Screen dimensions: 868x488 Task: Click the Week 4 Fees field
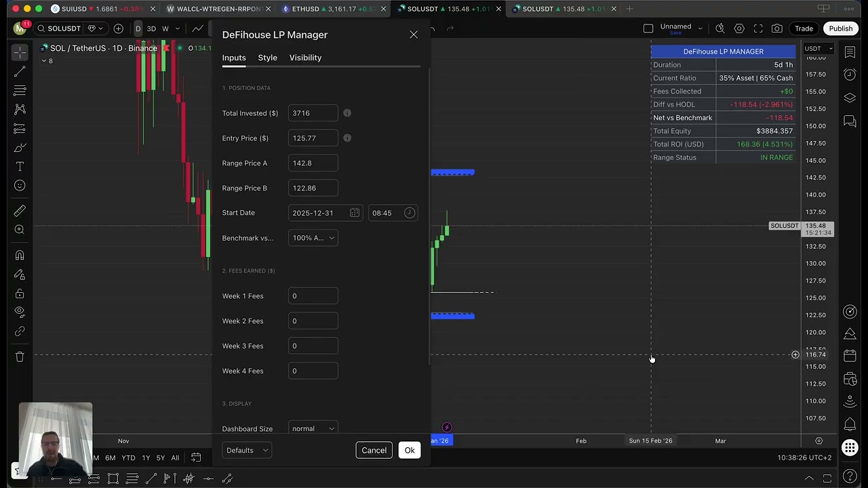(x=313, y=371)
